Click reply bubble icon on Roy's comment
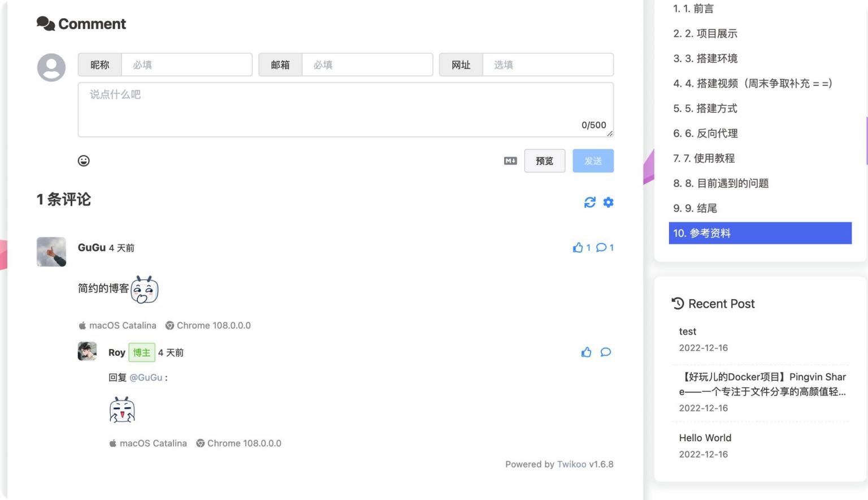Viewport: 868px width, 500px height. (x=605, y=352)
